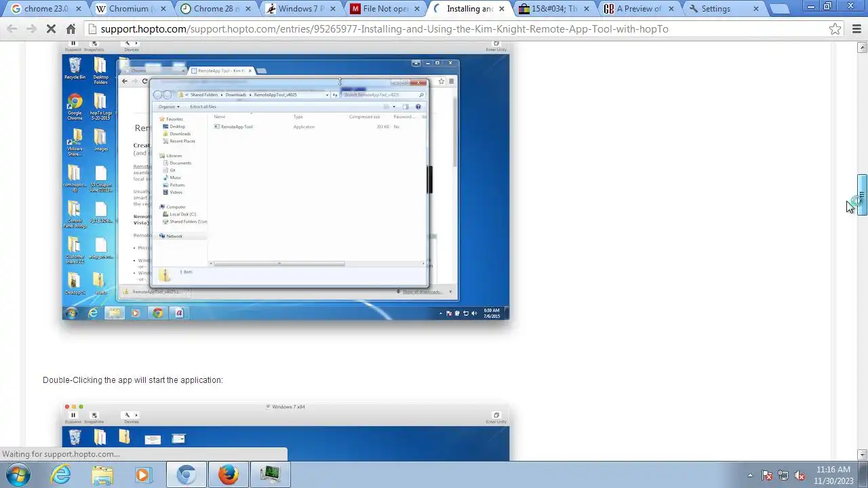The image size is (868, 488).
Task: Select the Chrome taskbar button
Action: click(x=186, y=474)
